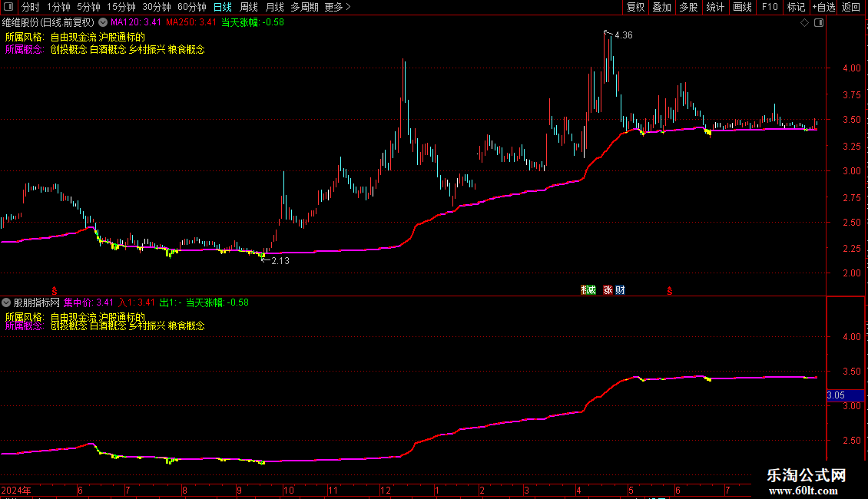Image resolution: width=868 pixels, height=499 pixels.
Task: Open the 多周期 multi-period view
Action: 304,7
